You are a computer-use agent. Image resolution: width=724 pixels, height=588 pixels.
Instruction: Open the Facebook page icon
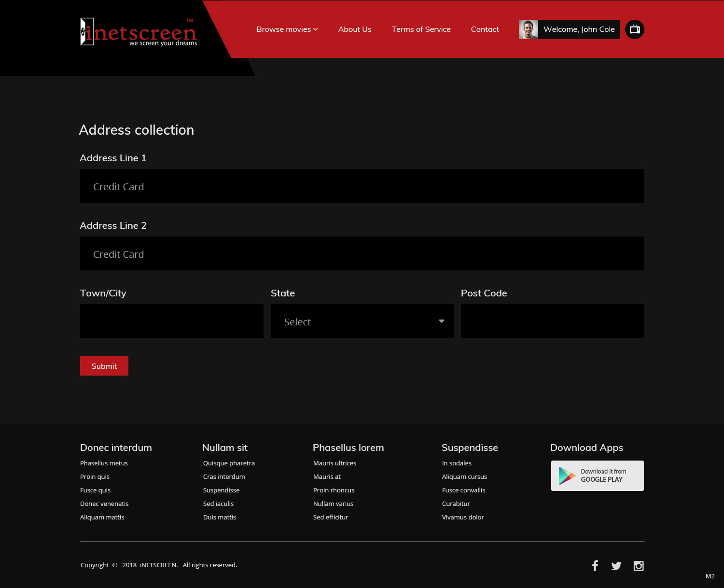click(595, 565)
